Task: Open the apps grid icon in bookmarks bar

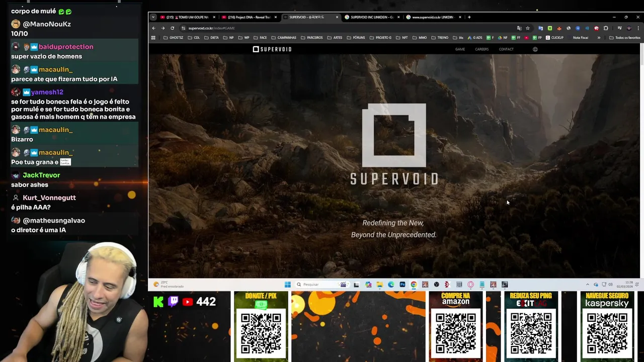Action: point(154,38)
